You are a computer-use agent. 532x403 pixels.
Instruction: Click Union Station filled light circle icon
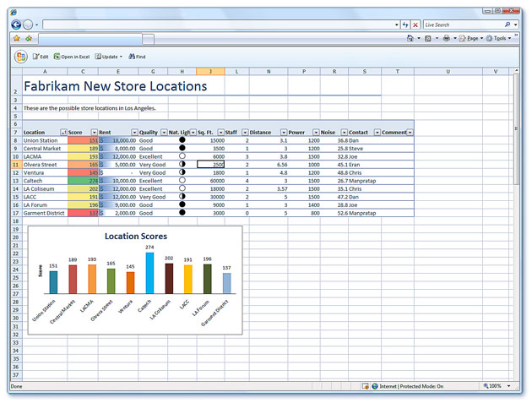[x=182, y=140]
